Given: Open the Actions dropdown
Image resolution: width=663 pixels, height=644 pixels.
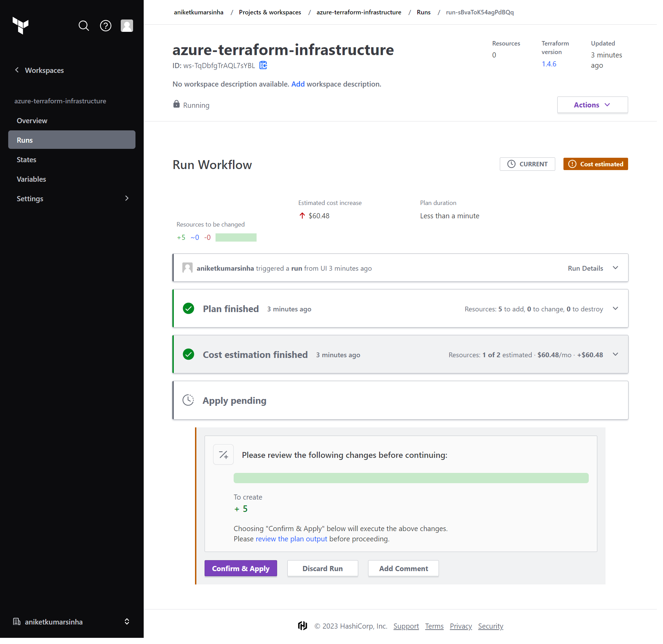Looking at the screenshot, I should point(593,105).
